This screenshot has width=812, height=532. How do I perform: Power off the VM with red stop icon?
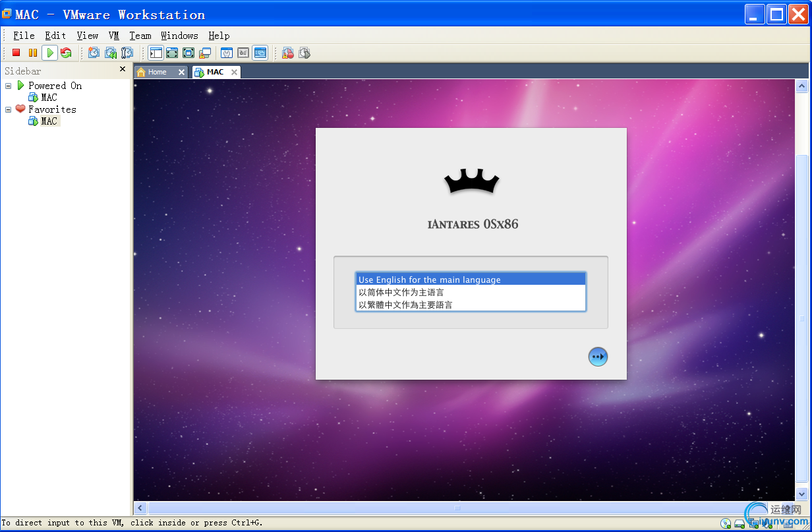pos(16,53)
